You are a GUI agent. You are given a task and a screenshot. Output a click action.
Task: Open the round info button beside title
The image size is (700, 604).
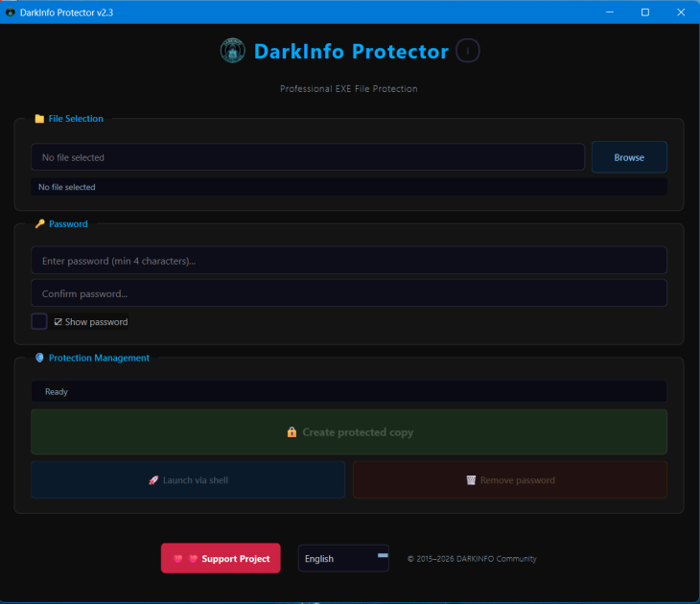[x=467, y=51]
